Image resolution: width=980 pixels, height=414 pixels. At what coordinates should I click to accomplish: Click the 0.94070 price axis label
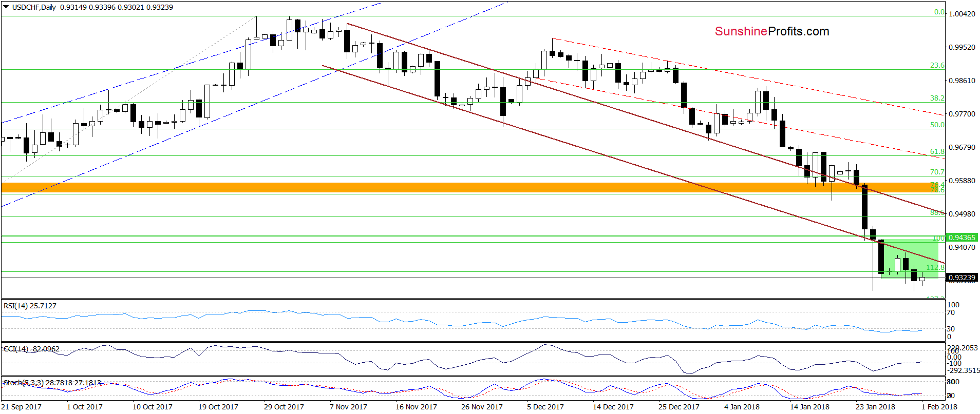(962, 247)
